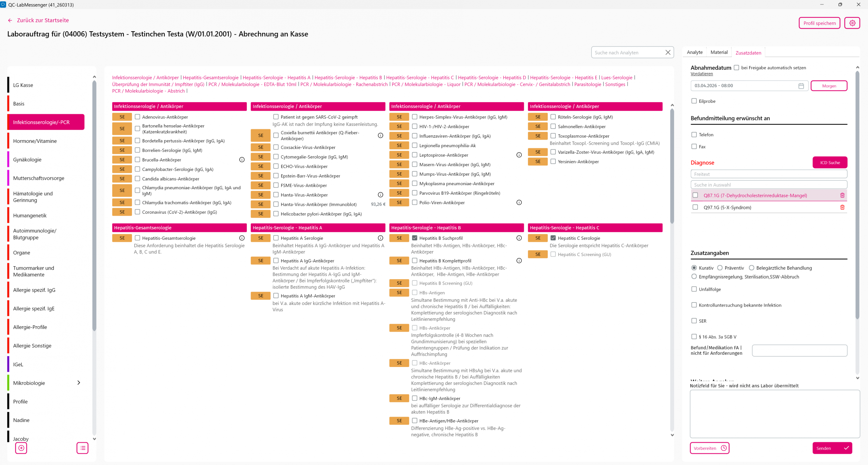This screenshot has width=868, height=465.
Task: Click the circled plus icon below sidebar
Action: coord(21,448)
